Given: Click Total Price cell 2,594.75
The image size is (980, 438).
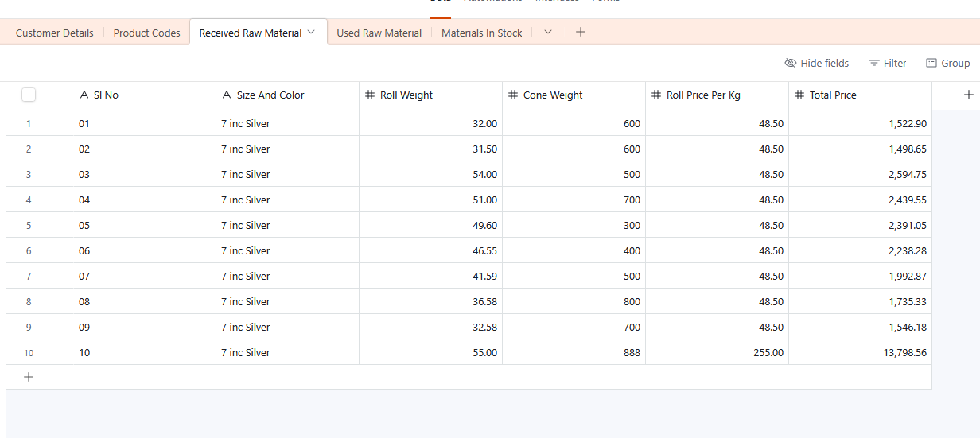Looking at the screenshot, I should coord(860,174).
